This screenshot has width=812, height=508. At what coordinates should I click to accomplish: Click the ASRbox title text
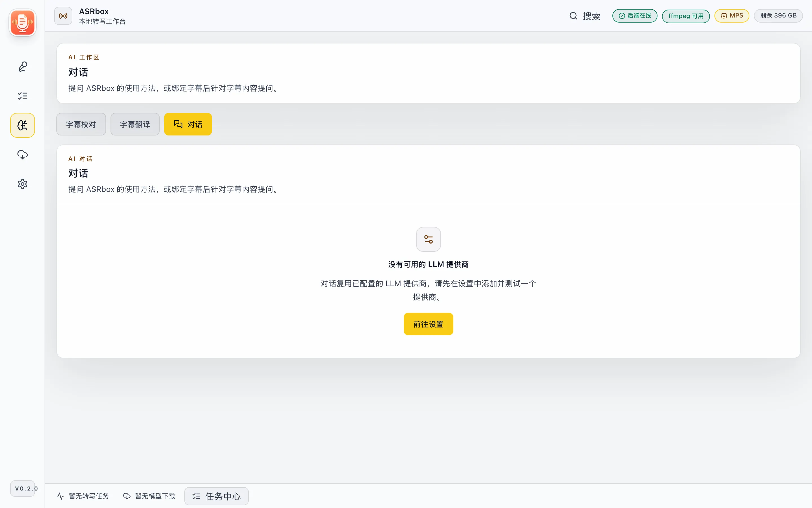(x=94, y=11)
